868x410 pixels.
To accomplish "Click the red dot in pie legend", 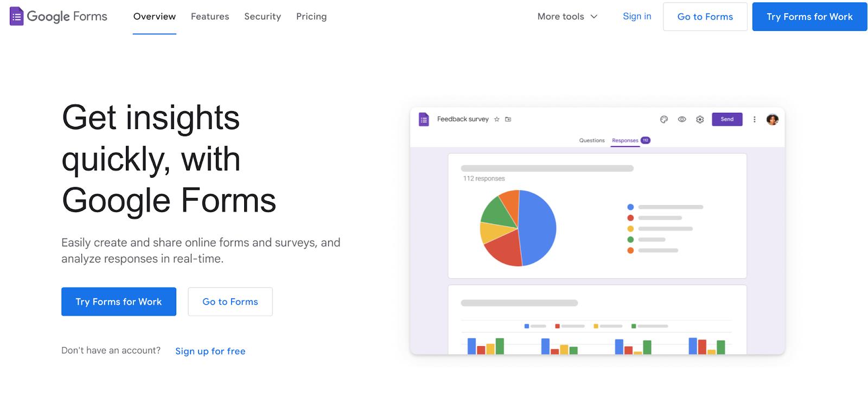I will [x=630, y=218].
